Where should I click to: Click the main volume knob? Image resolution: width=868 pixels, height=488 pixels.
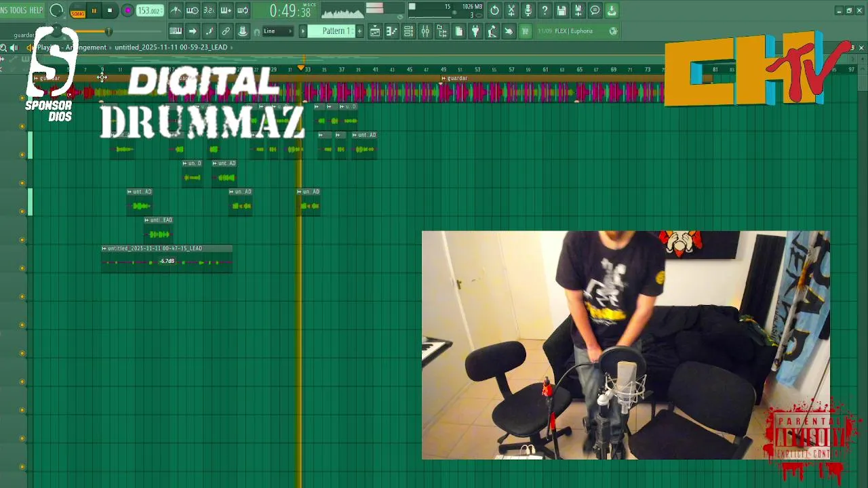(57, 11)
